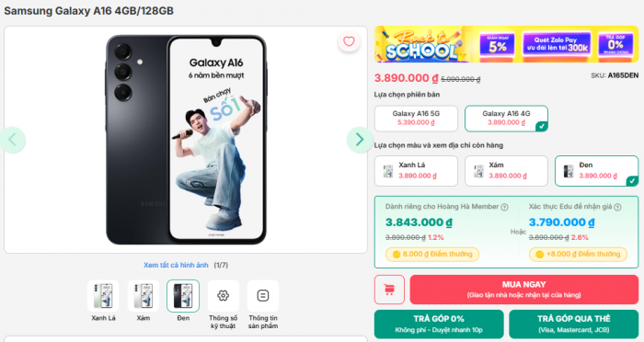Select the Galaxy A16 4G version

506,119
